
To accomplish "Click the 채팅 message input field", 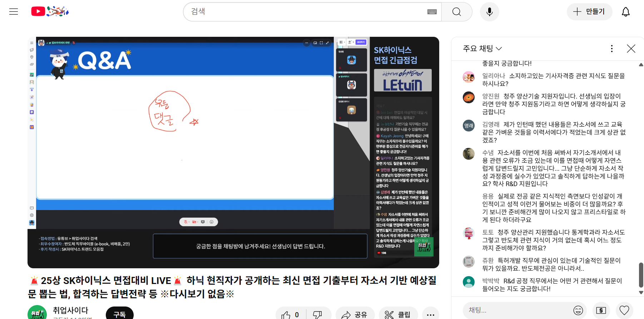I will 518,310.
